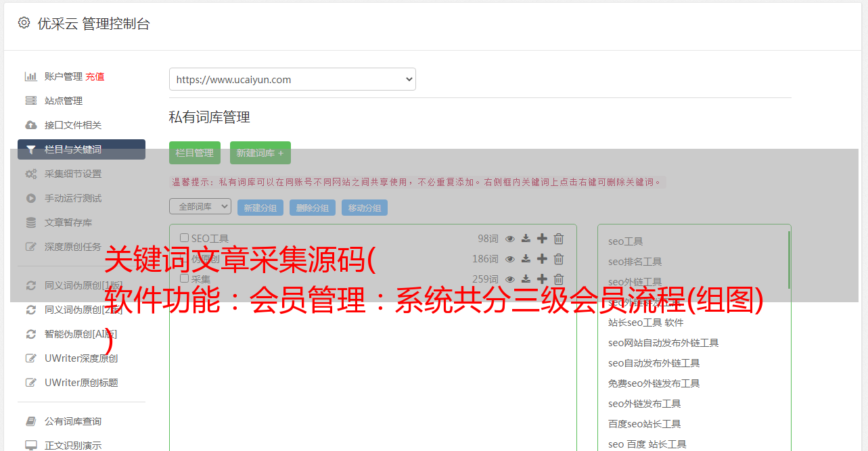The width and height of the screenshot is (868, 451).
Task: Delete the SEO工具 library with trash icon
Action: coord(559,239)
